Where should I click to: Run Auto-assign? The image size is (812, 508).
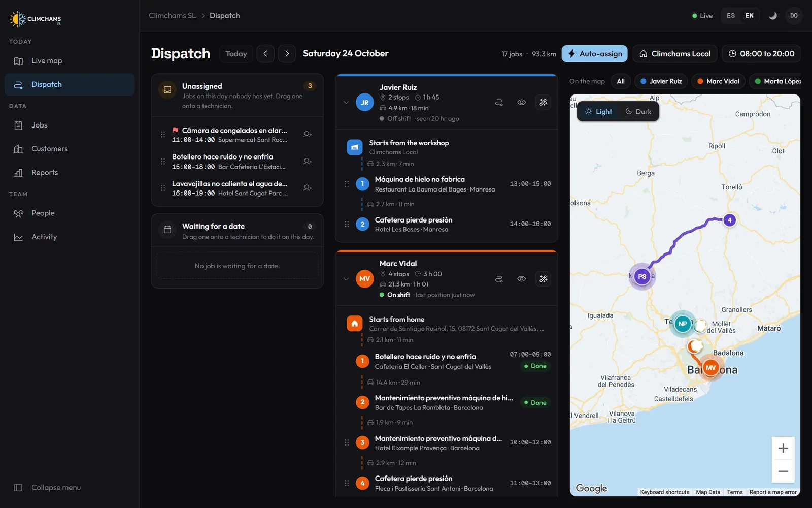point(595,54)
